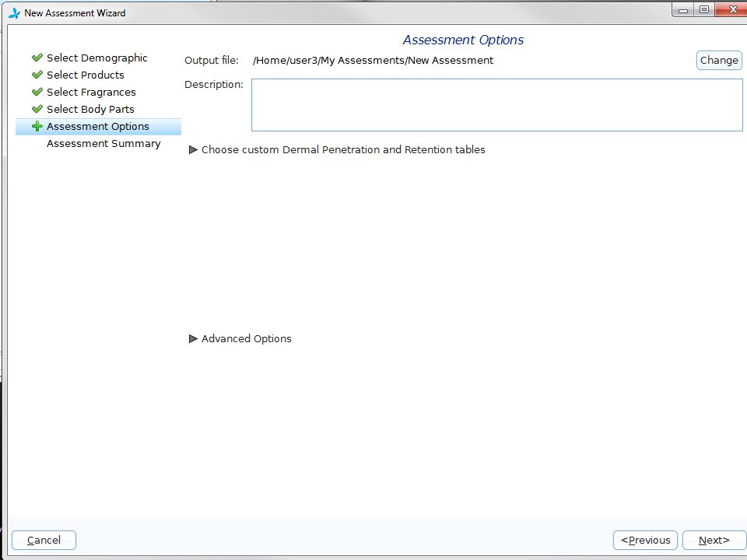
Task: Cancel the assessment wizard
Action: point(44,540)
